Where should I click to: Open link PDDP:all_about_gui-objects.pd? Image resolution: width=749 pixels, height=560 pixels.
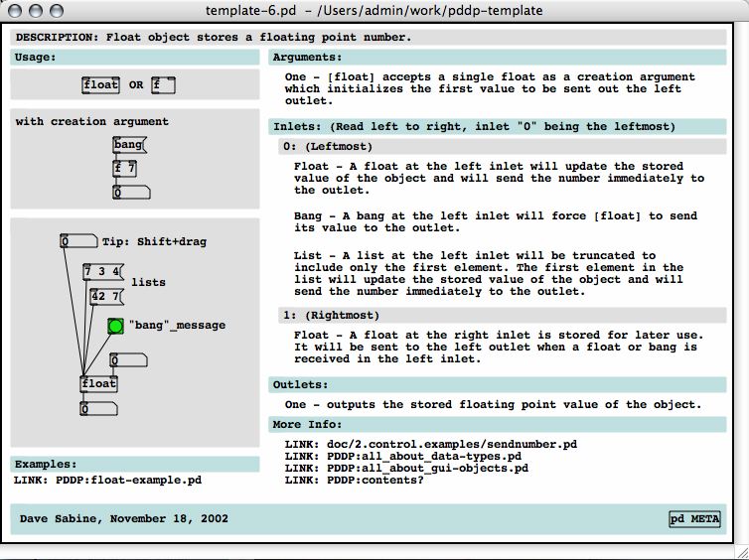tap(406, 469)
